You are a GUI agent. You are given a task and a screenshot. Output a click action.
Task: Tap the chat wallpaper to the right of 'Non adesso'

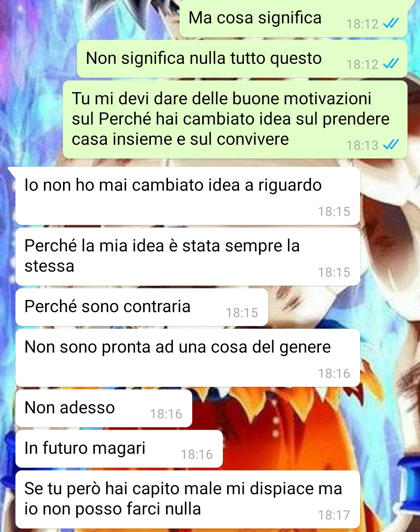[303, 409]
